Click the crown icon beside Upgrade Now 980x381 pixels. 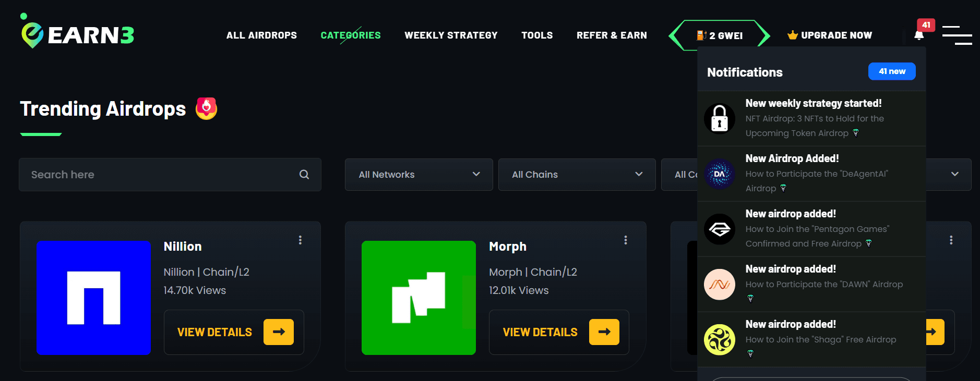[793, 35]
